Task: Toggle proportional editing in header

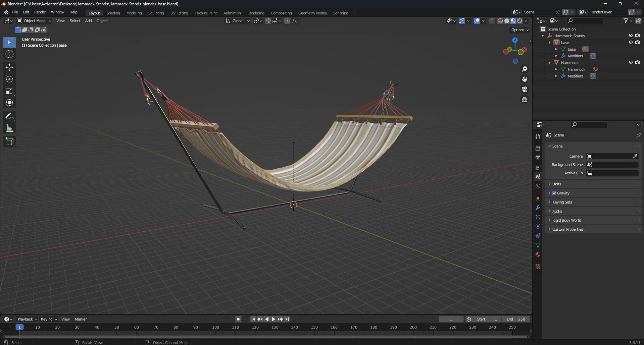Action: coord(287,21)
